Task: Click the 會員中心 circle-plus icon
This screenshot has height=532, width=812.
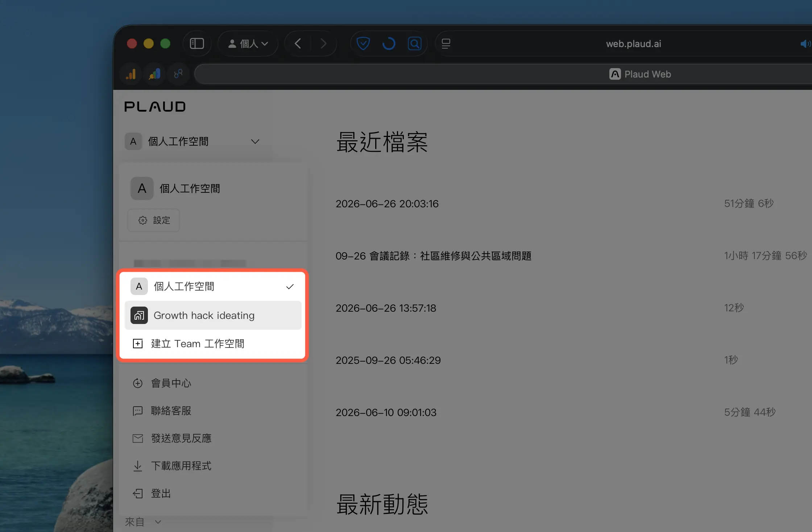Action: 138,383
